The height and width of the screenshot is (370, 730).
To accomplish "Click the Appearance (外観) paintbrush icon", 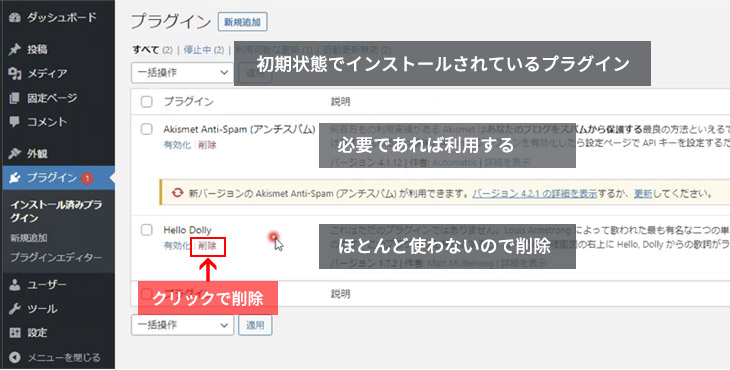I will pyautogui.click(x=15, y=153).
